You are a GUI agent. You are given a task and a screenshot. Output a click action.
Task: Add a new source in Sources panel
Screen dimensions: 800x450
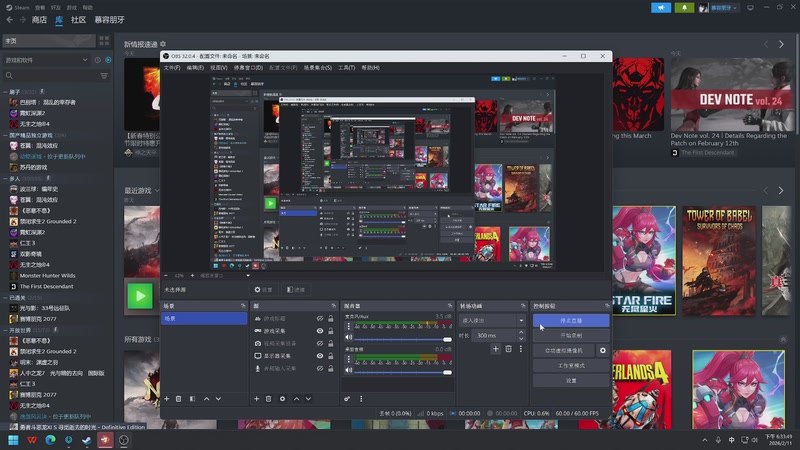pos(257,398)
